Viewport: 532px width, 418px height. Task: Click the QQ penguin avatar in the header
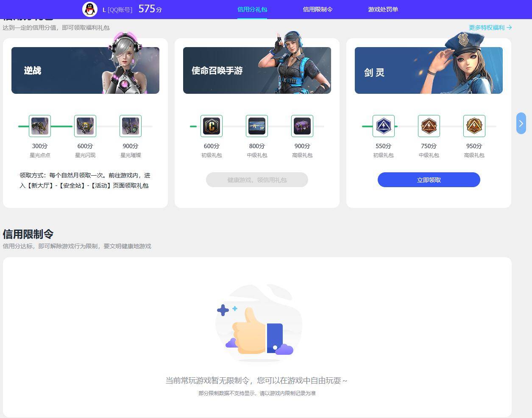(90, 8)
